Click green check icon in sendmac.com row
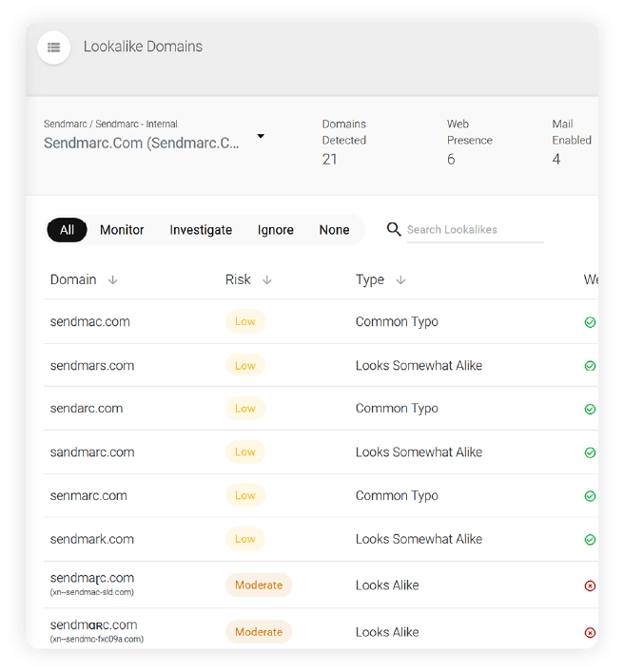Viewport: 624px width, 672px height. [x=590, y=322]
